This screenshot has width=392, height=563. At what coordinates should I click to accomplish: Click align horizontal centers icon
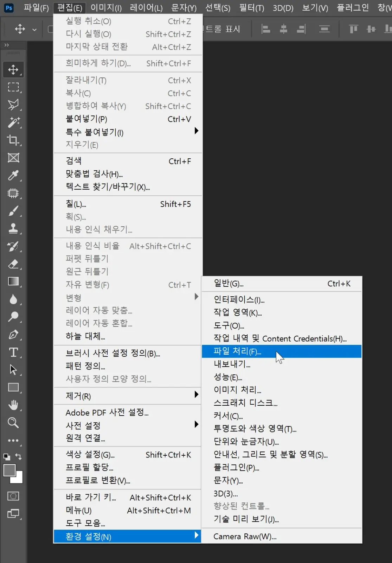283,29
